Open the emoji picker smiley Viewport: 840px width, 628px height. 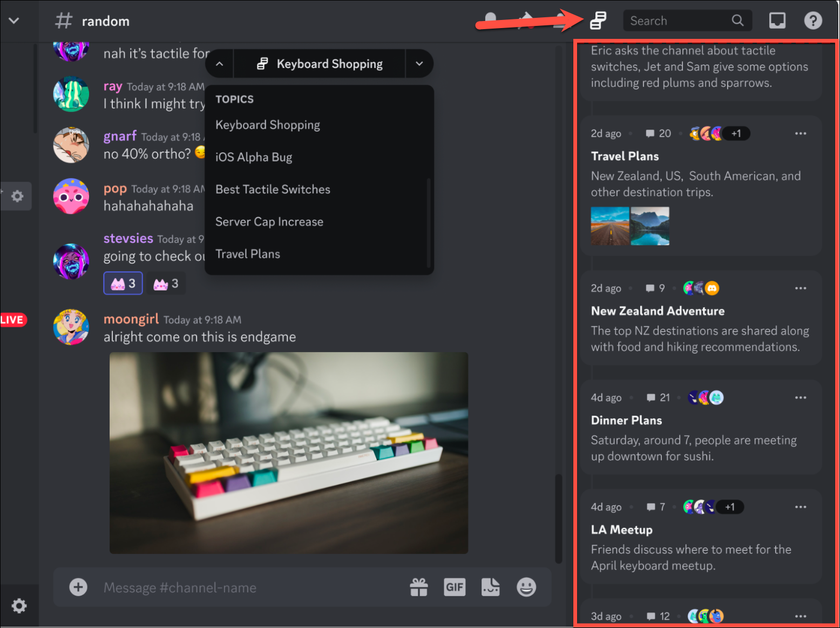click(526, 587)
